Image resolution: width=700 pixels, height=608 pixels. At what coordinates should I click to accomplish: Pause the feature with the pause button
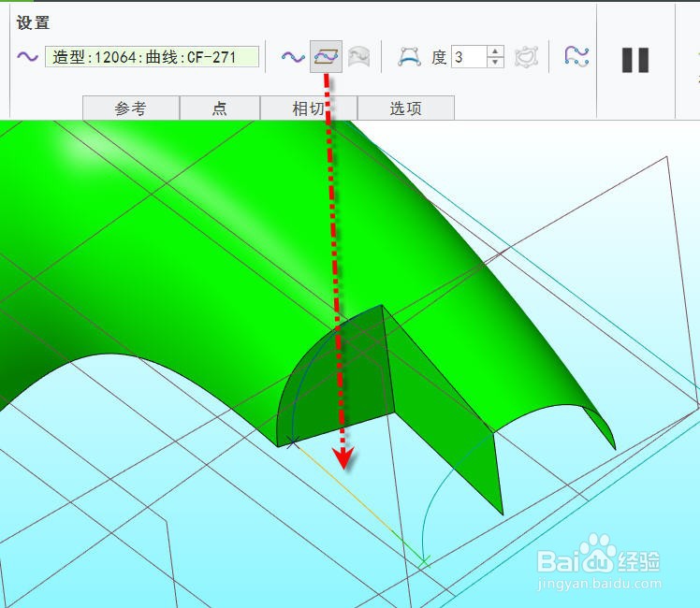coord(635,60)
